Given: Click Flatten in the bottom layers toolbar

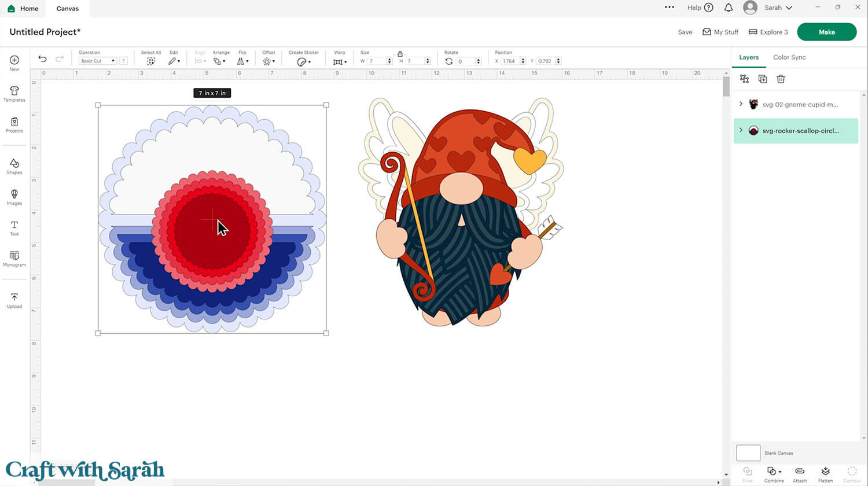Looking at the screenshot, I should coord(825,473).
